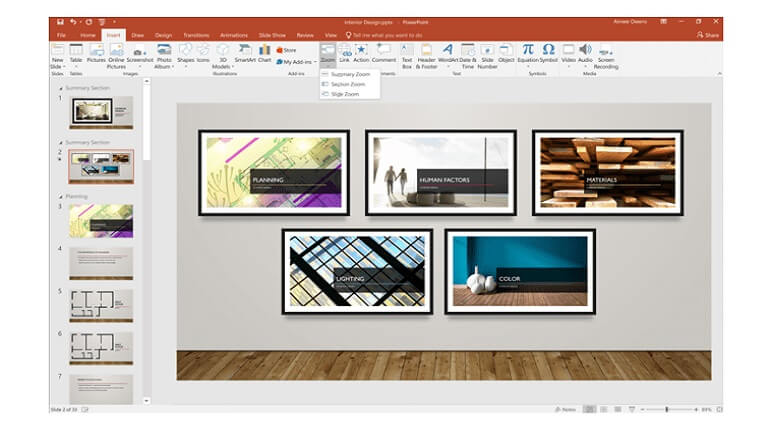The width and height of the screenshot is (770, 433).
Task: Switch to the Slide Show tab
Action: pos(272,35)
